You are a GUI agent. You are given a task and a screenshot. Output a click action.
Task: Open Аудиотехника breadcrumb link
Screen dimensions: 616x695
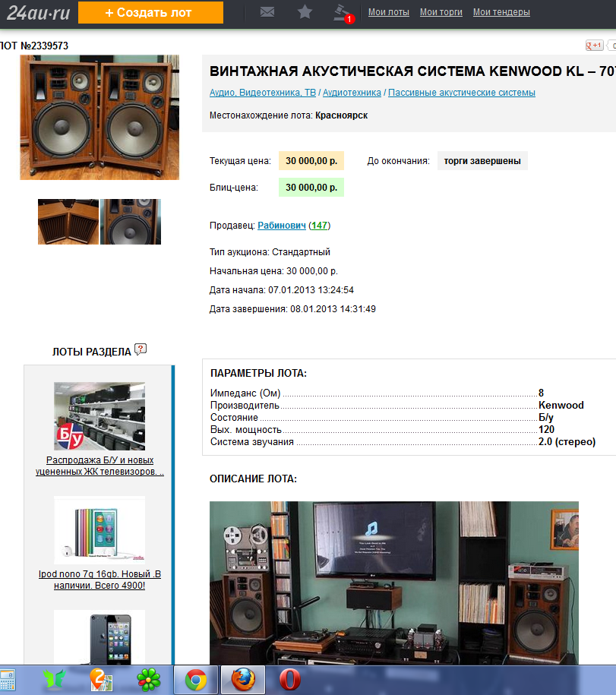352,93
